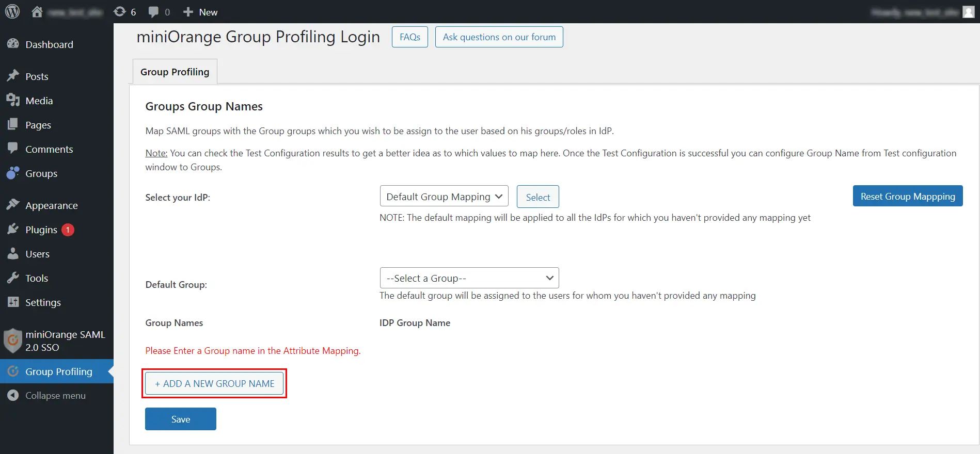Click the Group Names column label

pyautogui.click(x=174, y=323)
